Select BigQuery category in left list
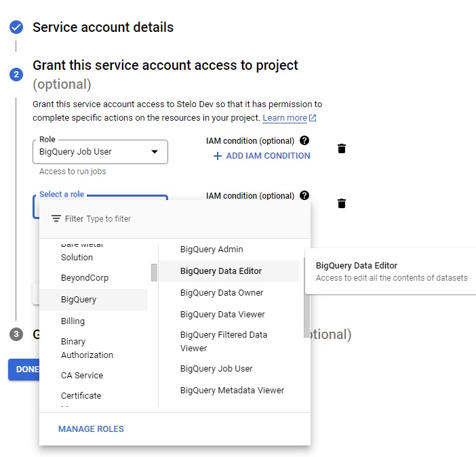 [x=79, y=300]
